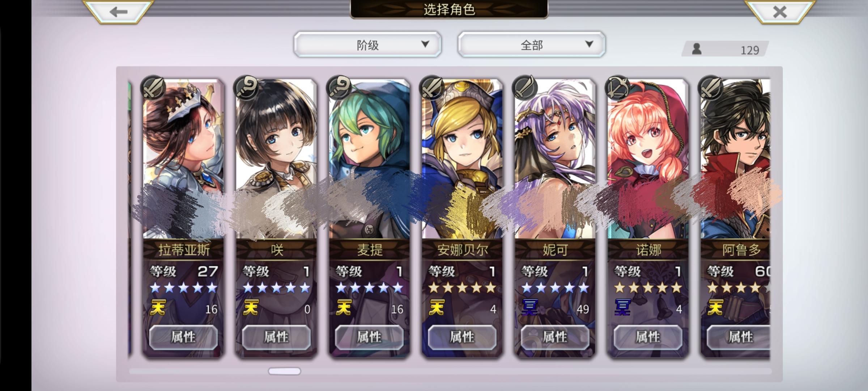Choose the 咲 character card
Image resolution: width=868 pixels, height=391 pixels.
[276, 217]
